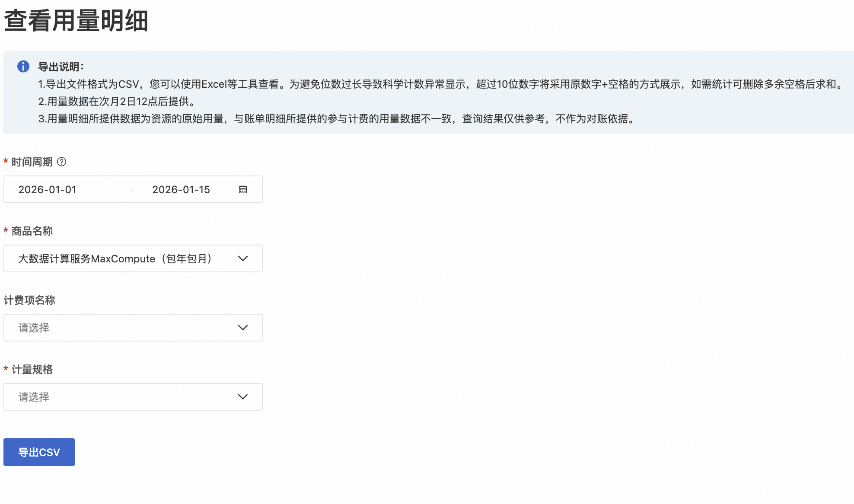Click the dash separator between the dates

tap(131, 190)
